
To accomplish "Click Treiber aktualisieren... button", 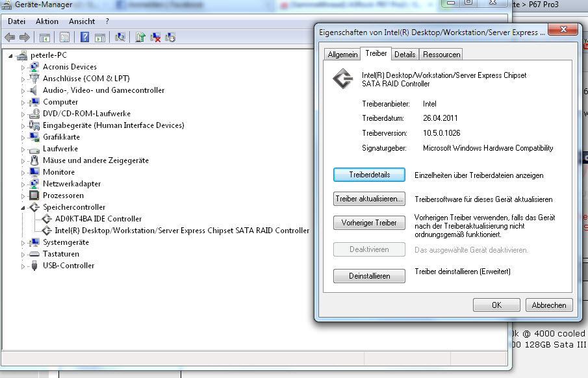I will click(x=370, y=199).
